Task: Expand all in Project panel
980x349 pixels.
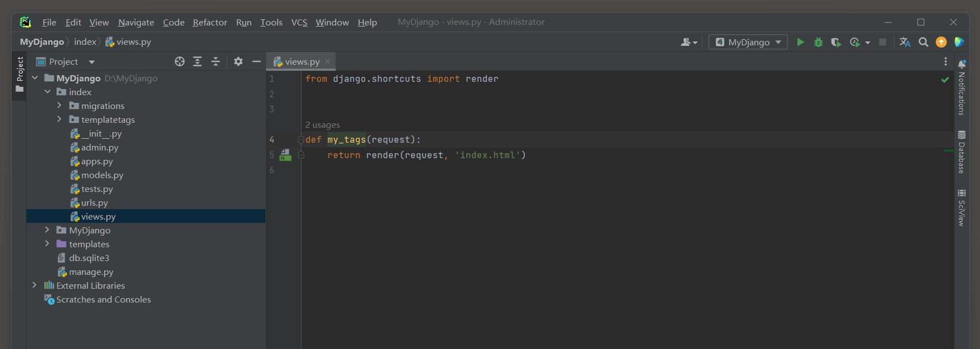Action: [x=197, y=61]
